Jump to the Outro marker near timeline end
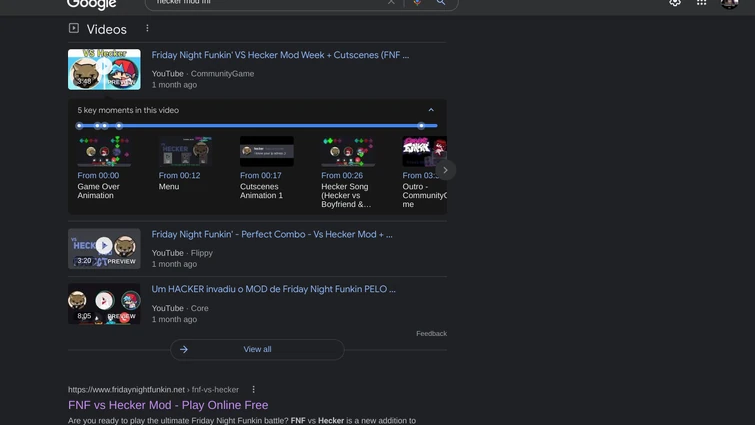 point(421,126)
